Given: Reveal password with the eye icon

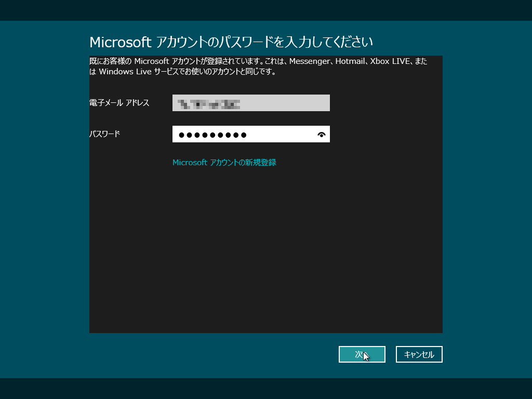Looking at the screenshot, I should pyautogui.click(x=321, y=135).
